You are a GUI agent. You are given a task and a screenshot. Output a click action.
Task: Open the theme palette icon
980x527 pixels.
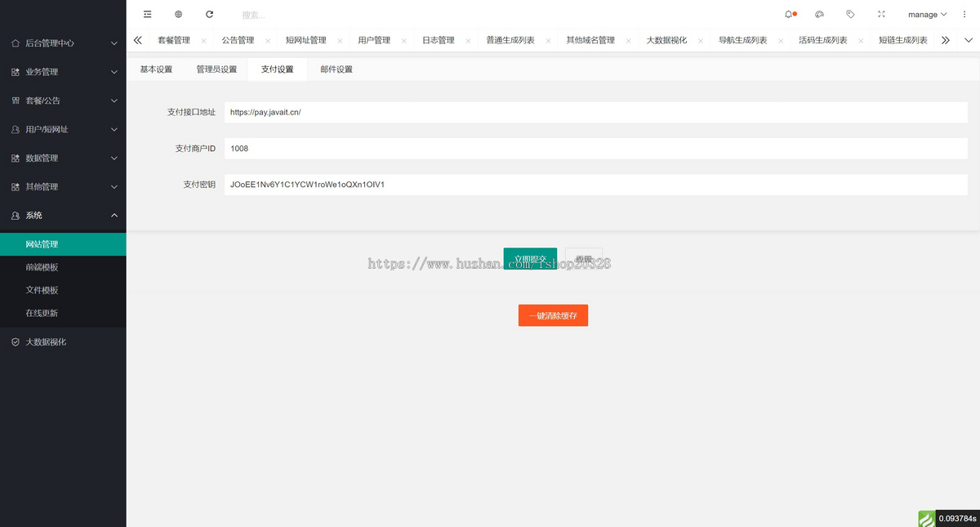pos(820,14)
